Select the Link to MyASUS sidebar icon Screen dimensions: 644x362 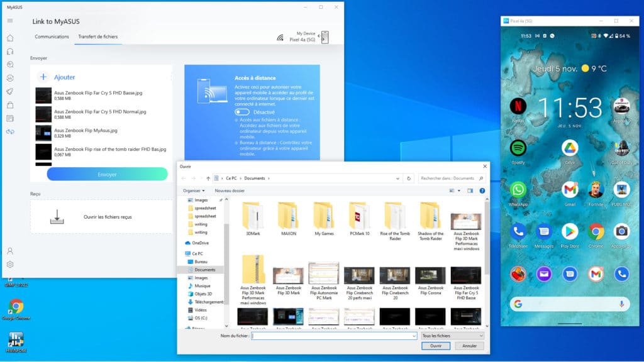[10, 132]
